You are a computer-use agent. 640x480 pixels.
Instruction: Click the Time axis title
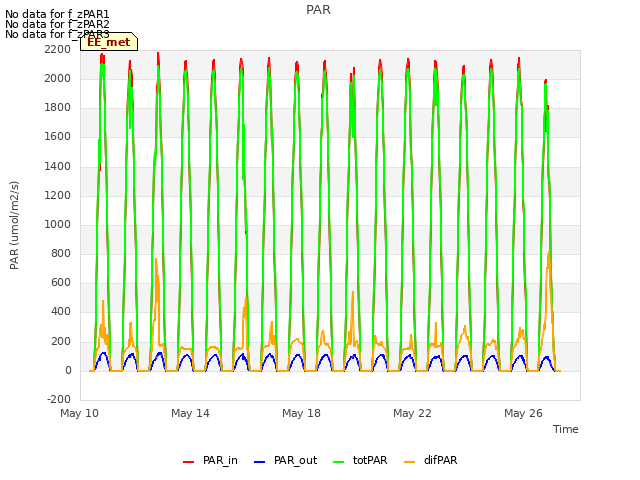coord(566,429)
